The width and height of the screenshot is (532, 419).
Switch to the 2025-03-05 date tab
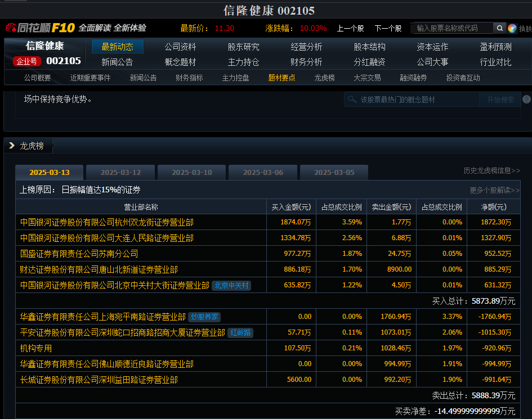334,173
